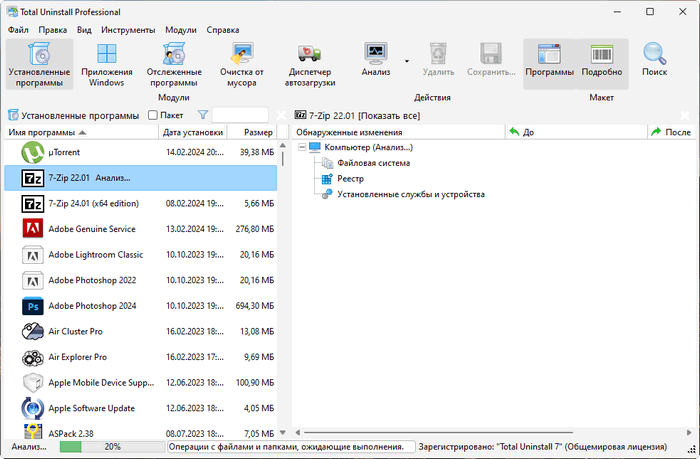Click the Анализ toolbar button

click(376, 59)
